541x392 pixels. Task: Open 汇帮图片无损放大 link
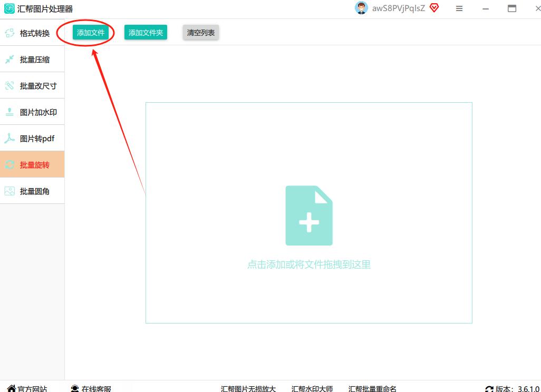coord(248,389)
